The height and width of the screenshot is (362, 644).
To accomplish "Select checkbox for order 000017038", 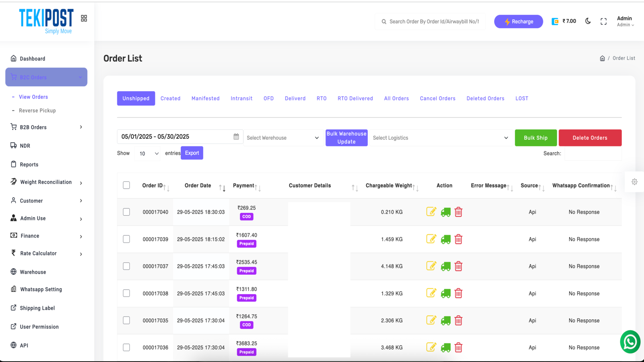I will pyautogui.click(x=126, y=293).
